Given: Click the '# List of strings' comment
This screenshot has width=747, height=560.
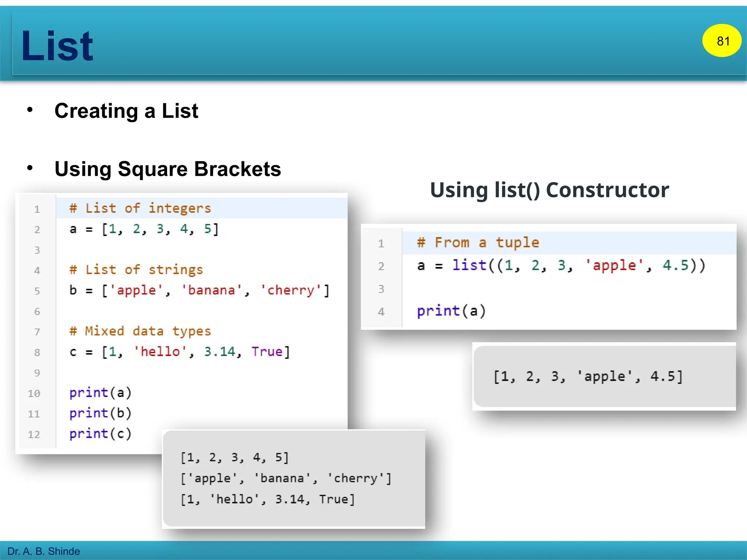Looking at the screenshot, I should pyautogui.click(x=136, y=270).
